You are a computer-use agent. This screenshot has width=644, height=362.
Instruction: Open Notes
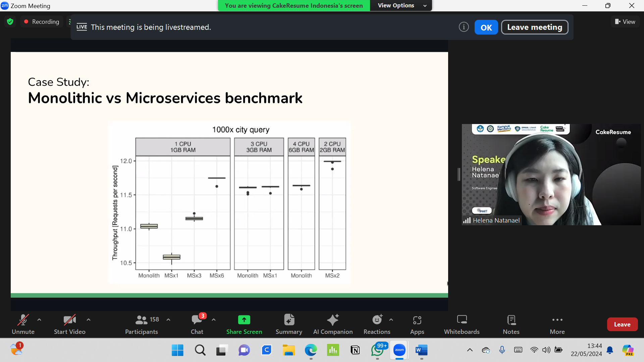(x=511, y=324)
